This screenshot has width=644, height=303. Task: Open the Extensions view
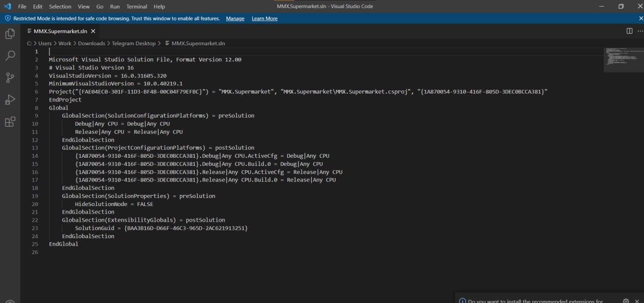(10, 122)
